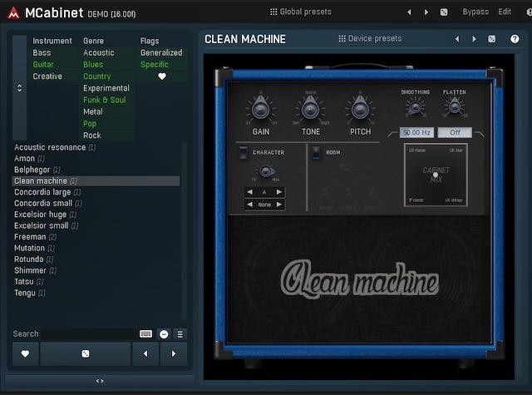Click the heart favorite button at bottom left
The width and height of the screenshot is (532, 395).
[x=25, y=353]
